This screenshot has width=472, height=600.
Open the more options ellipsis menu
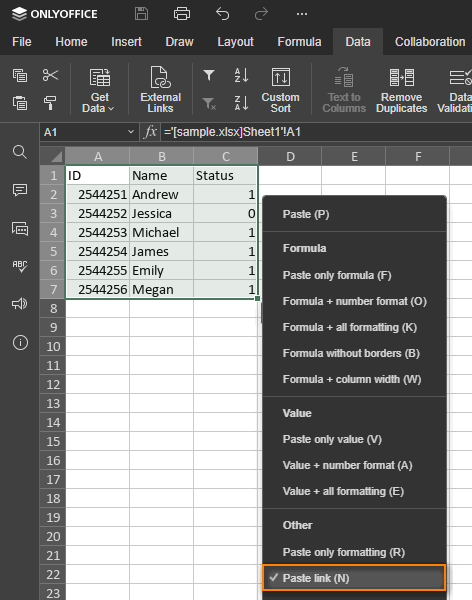pyautogui.click(x=302, y=14)
